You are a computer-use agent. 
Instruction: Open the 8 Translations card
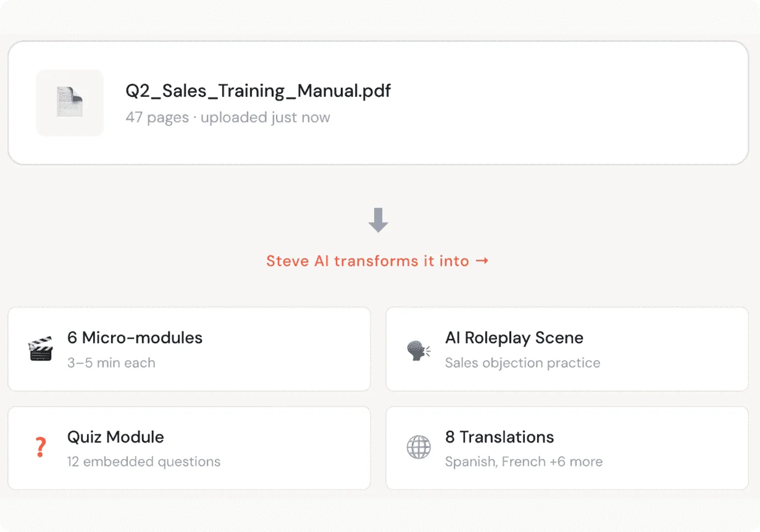click(x=567, y=448)
